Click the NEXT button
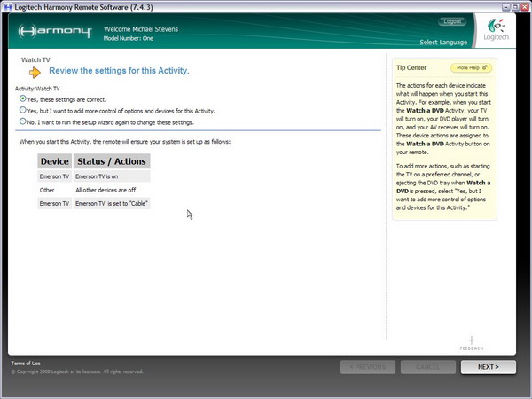 point(489,367)
